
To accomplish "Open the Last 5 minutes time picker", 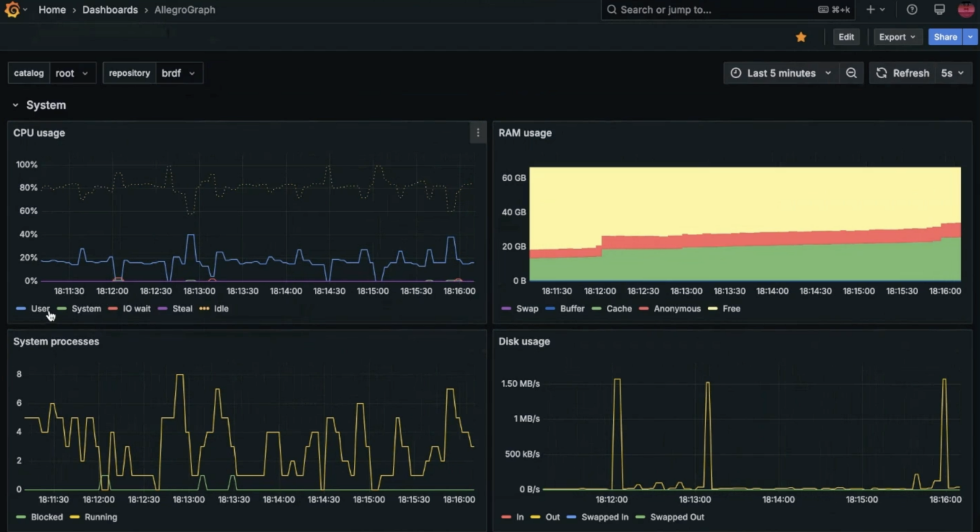I will (781, 73).
